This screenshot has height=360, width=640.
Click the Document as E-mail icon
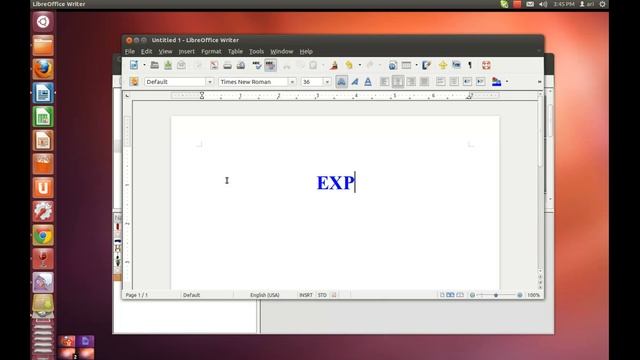point(181,65)
